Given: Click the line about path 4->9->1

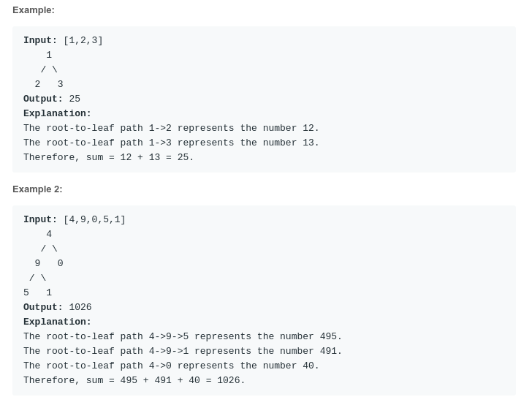Looking at the screenshot, I should (x=183, y=351).
